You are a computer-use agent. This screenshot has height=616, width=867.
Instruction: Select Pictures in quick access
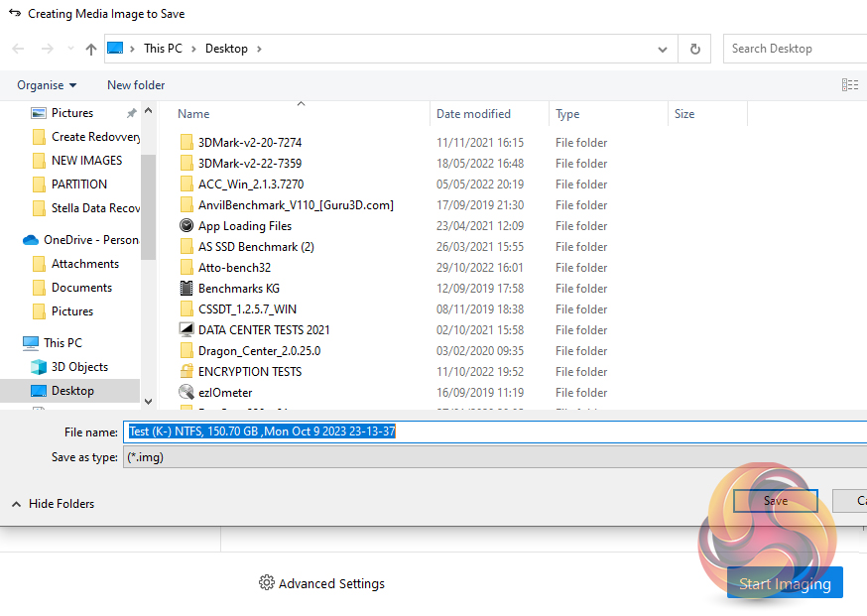(x=72, y=113)
